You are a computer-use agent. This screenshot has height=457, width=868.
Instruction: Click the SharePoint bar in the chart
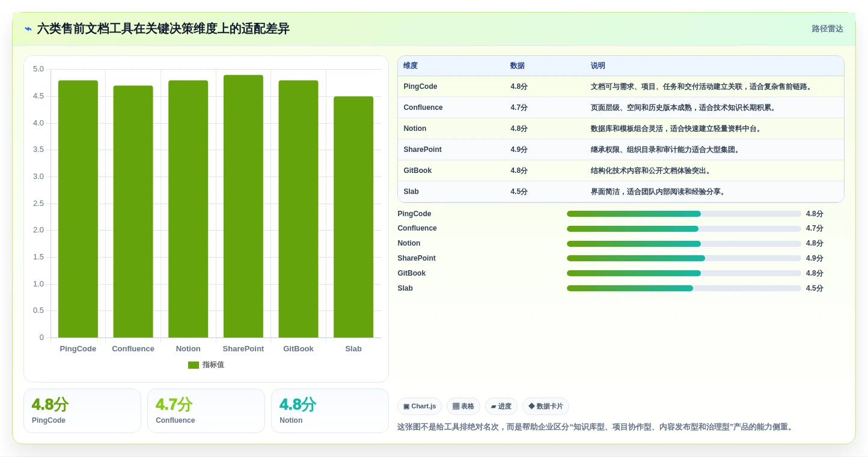pos(243,206)
